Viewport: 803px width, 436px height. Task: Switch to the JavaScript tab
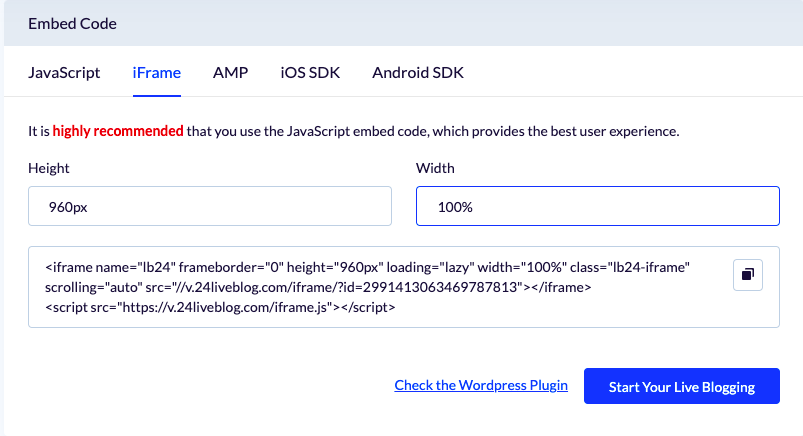coord(64,73)
